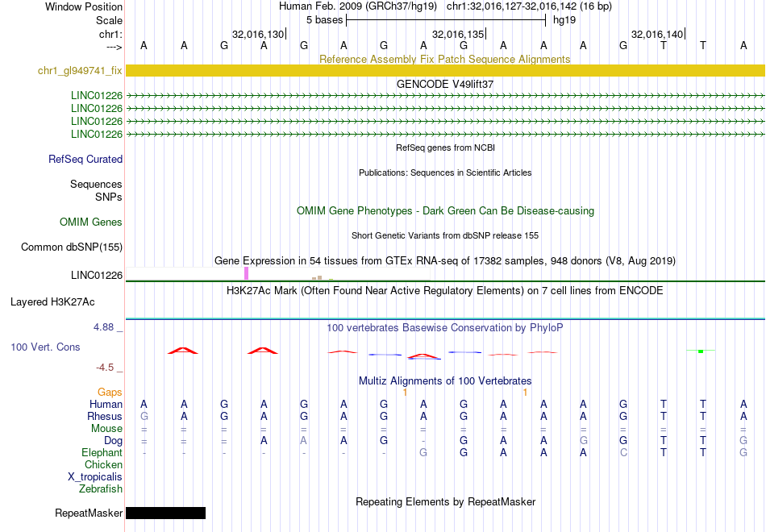
Task: Click the 32,016,130 coordinate tick
Action: coord(259,34)
